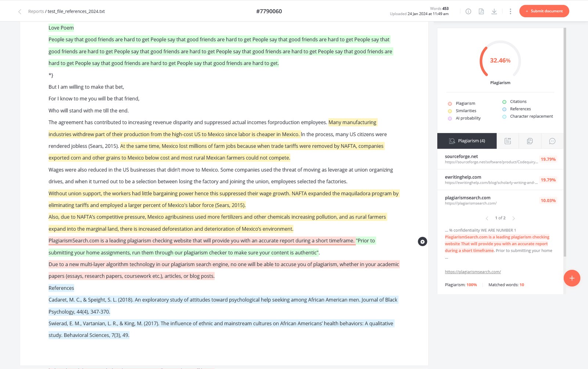Click the 19.79% badge for sourceforge.net

pyautogui.click(x=548, y=159)
